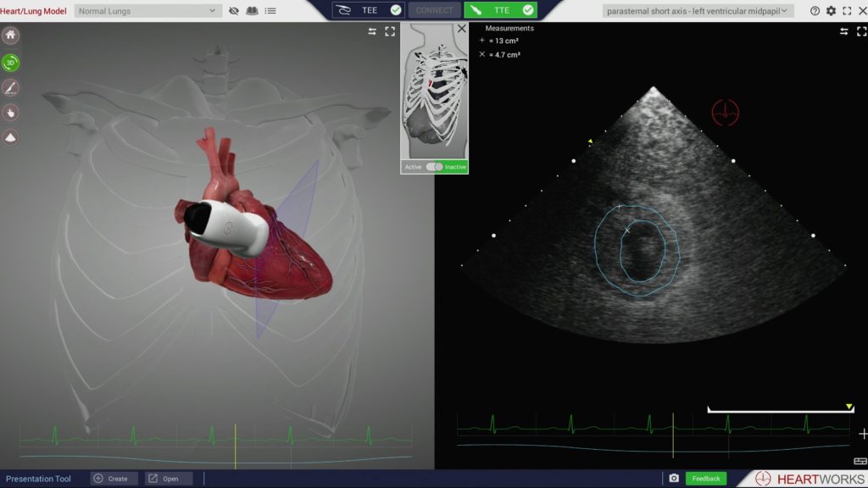Image resolution: width=868 pixels, height=488 pixels.
Task: Open the list view icon in top bar
Action: coord(270,11)
